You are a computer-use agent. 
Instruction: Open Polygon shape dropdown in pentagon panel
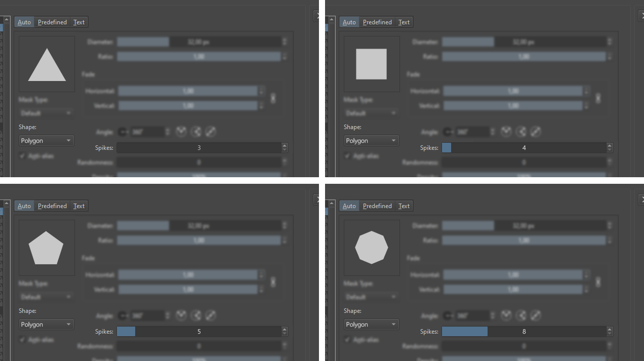[46, 325]
